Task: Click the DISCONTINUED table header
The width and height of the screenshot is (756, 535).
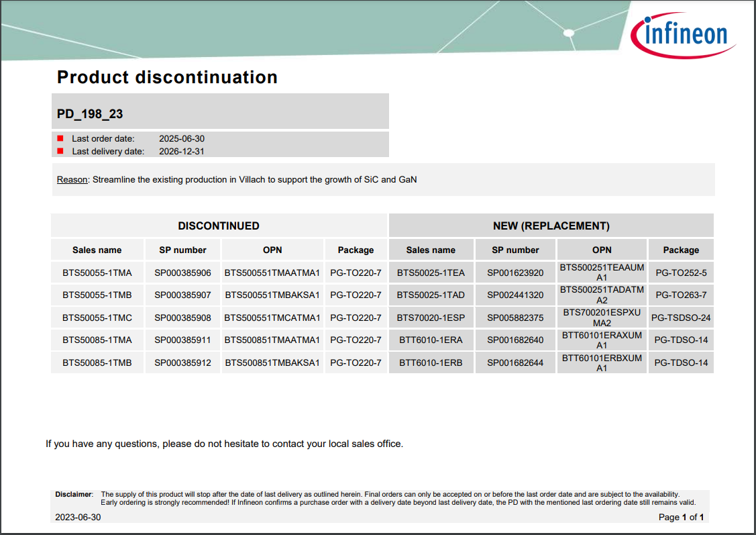Action: [x=219, y=226]
